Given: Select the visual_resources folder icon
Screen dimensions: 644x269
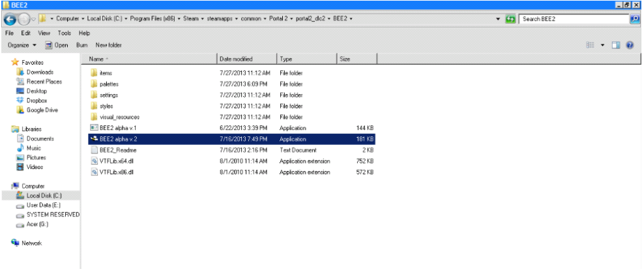Looking at the screenshot, I should (x=94, y=117).
